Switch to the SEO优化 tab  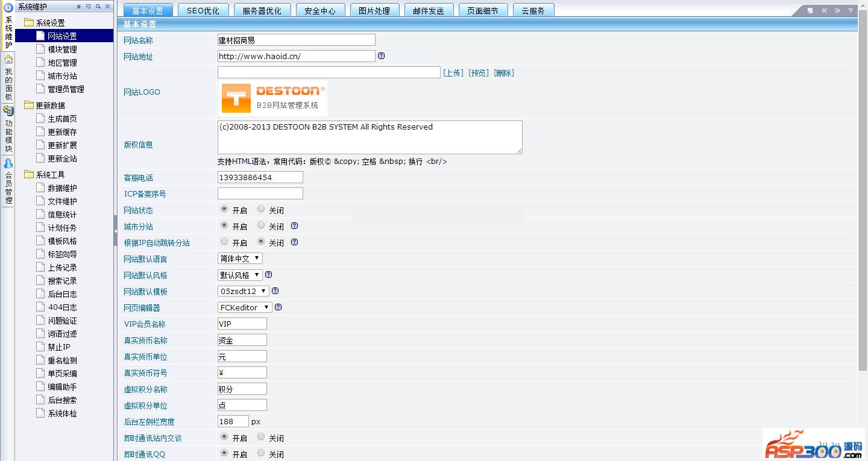pos(203,10)
